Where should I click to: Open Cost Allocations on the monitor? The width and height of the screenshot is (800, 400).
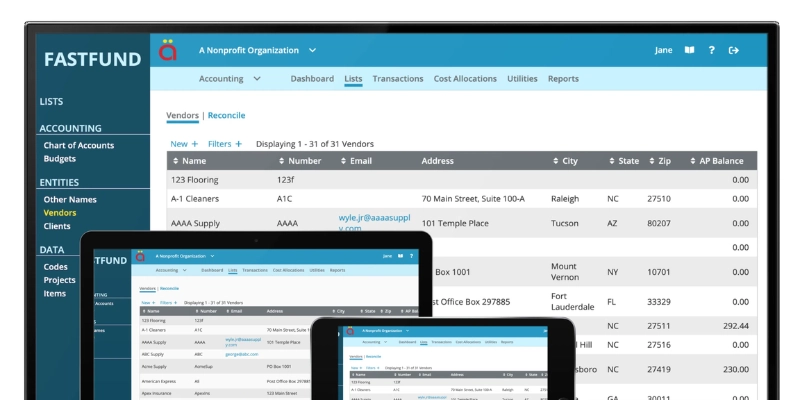pos(465,79)
